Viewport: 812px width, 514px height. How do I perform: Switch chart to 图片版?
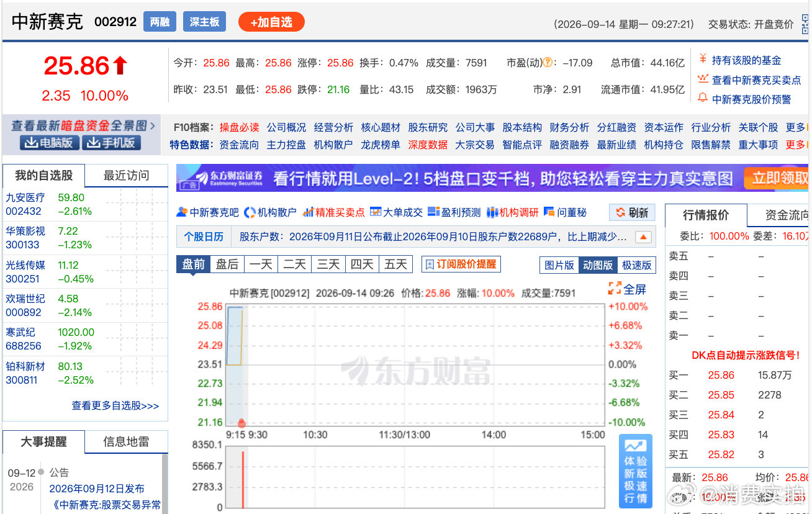click(x=559, y=265)
